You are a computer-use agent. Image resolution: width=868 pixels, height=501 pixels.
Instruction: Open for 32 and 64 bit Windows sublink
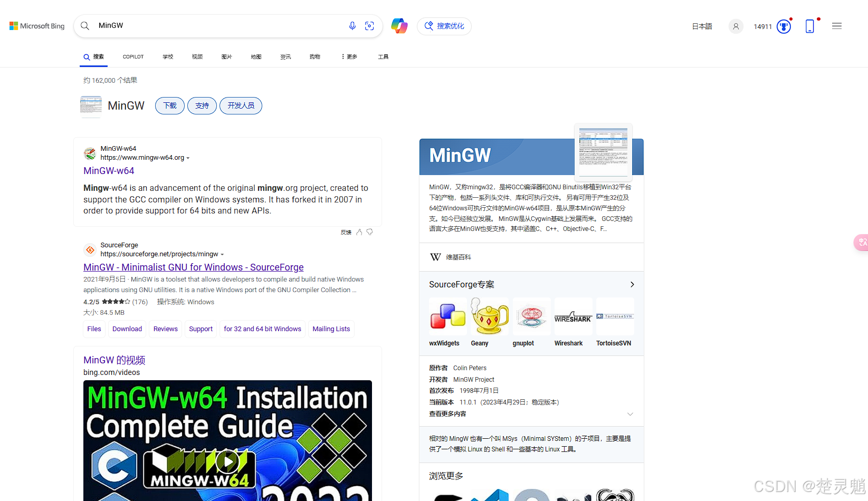pyautogui.click(x=262, y=329)
